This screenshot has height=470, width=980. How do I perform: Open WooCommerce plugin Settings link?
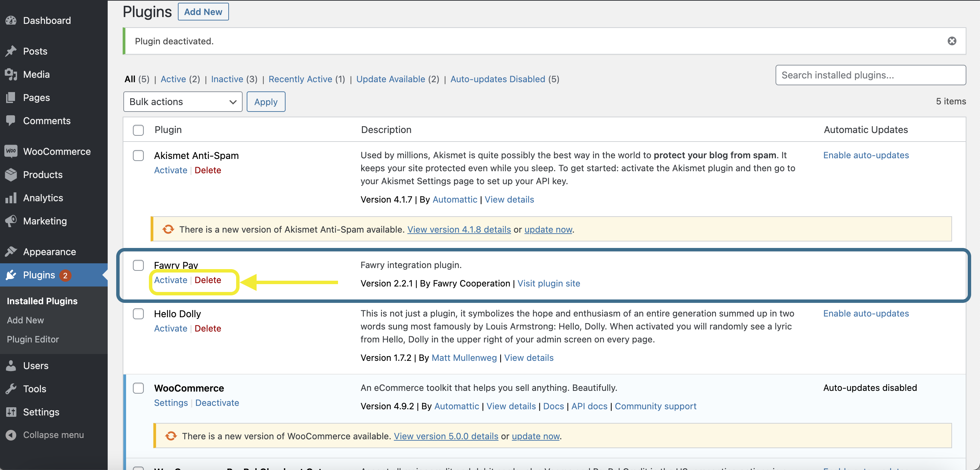(171, 402)
